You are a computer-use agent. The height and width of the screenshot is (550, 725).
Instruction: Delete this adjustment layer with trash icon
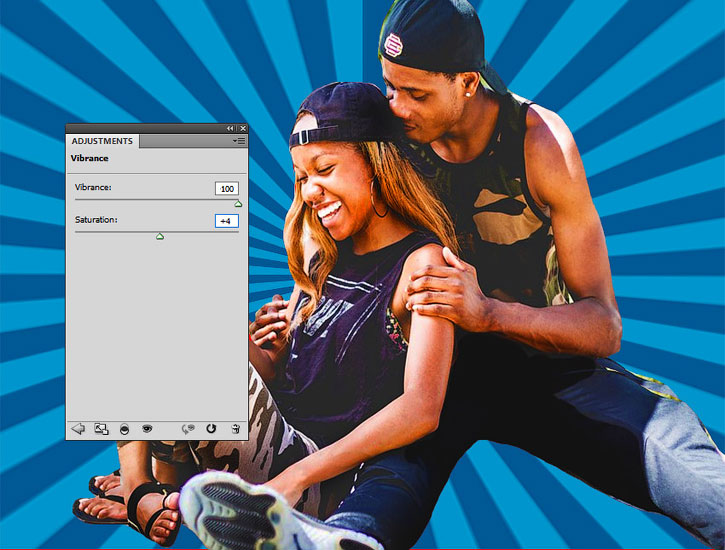[x=235, y=429]
